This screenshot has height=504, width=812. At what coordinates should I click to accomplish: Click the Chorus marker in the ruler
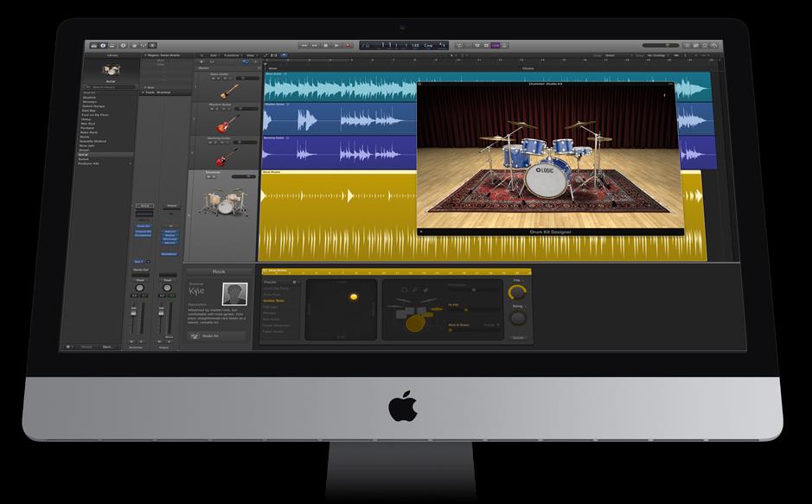(x=527, y=68)
